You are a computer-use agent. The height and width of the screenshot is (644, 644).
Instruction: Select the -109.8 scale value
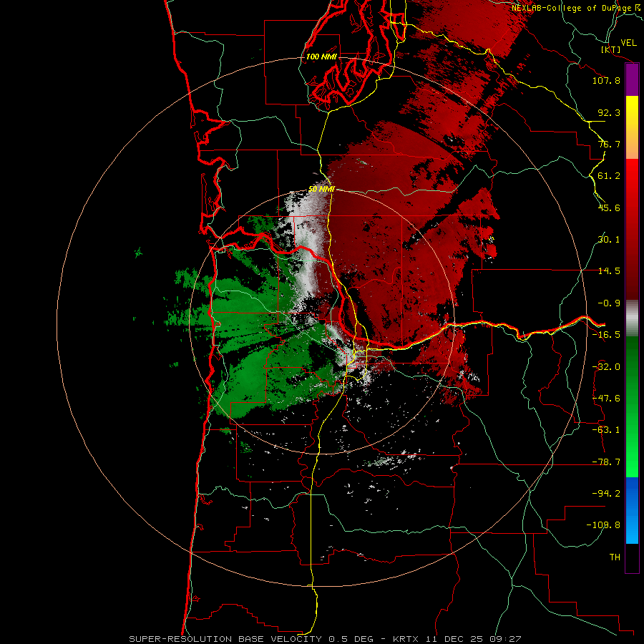603,525
